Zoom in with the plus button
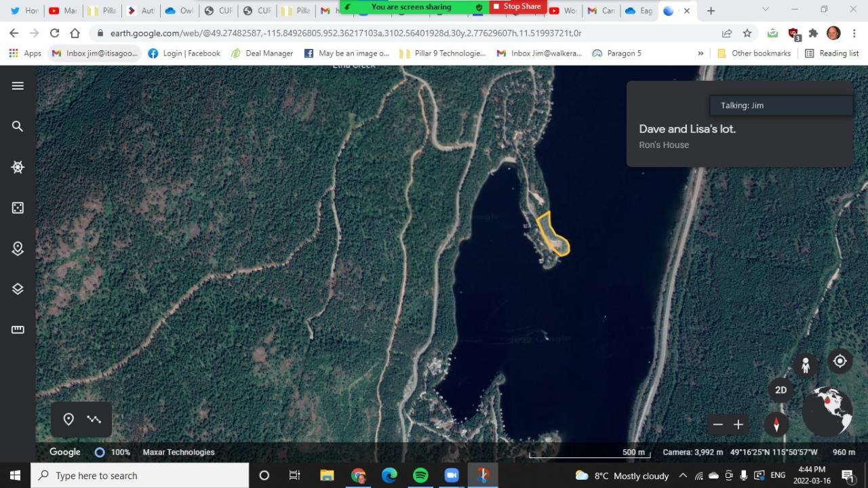868x488 pixels. pos(738,425)
